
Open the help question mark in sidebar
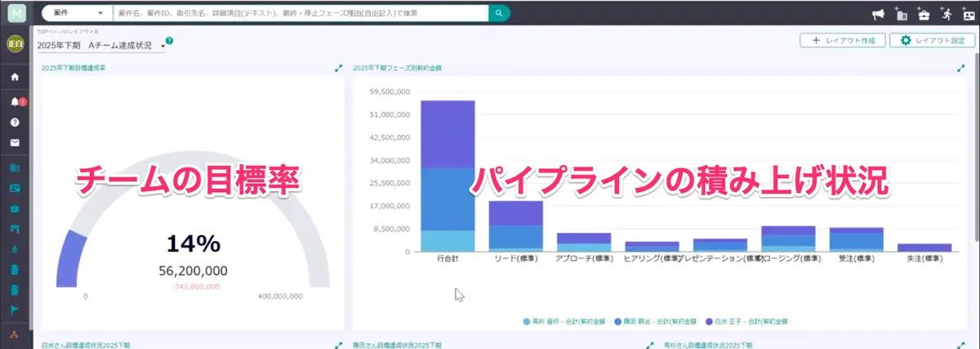point(15,122)
